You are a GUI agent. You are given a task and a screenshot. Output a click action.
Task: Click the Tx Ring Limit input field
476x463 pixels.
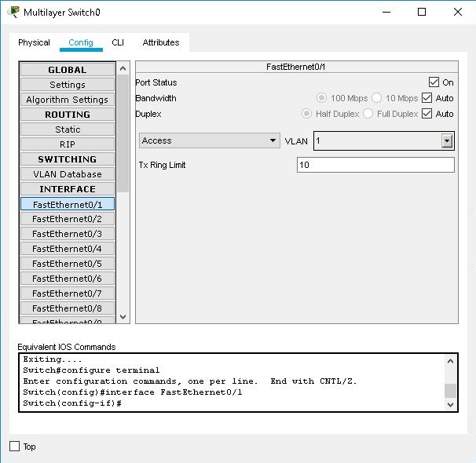[375, 165]
